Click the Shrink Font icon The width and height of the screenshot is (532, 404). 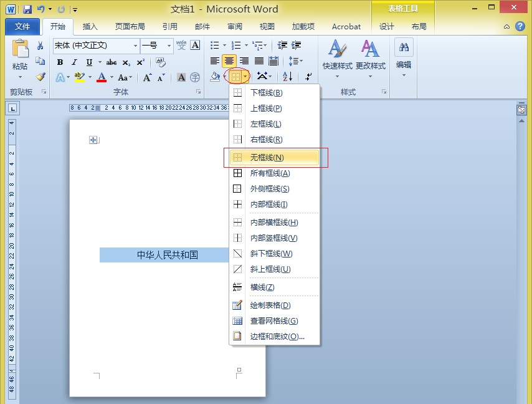161,78
